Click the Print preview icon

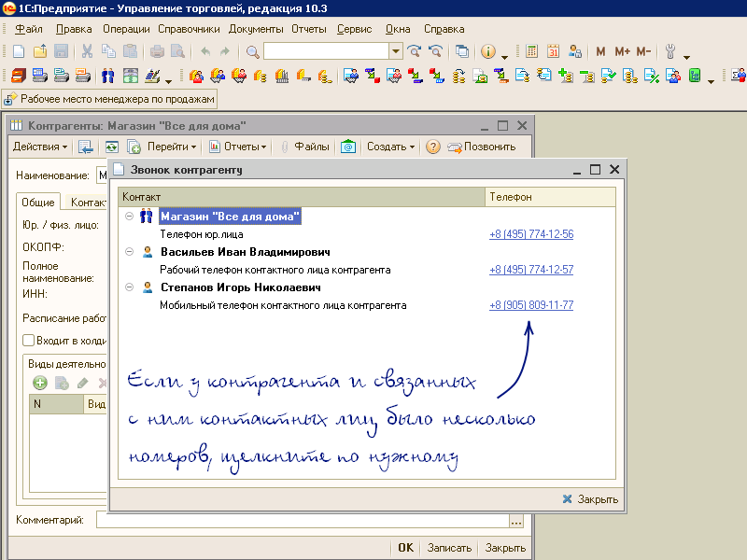(x=177, y=51)
